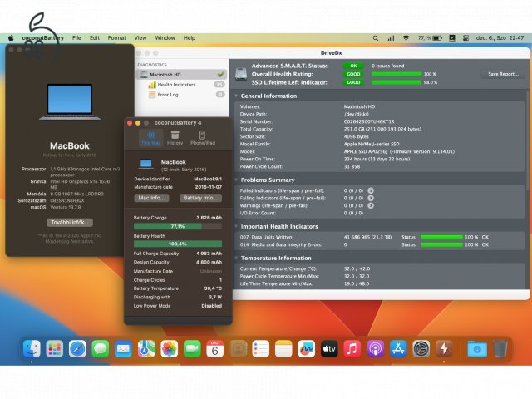532x399 pixels.
Task: Open Contacts app in the dock
Action: point(238,349)
